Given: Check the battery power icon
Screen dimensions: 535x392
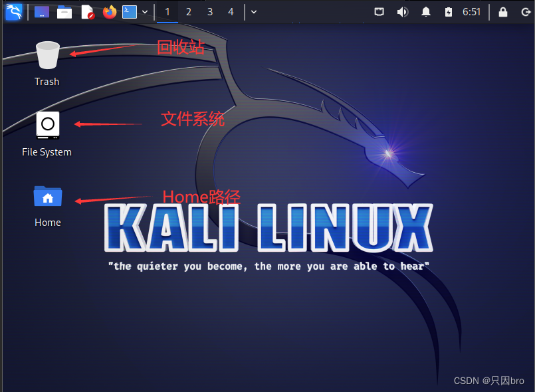Looking at the screenshot, I should point(449,12).
